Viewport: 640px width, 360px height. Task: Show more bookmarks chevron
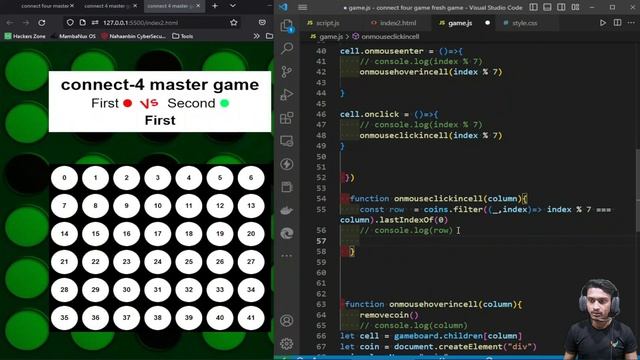tap(256, 36)
